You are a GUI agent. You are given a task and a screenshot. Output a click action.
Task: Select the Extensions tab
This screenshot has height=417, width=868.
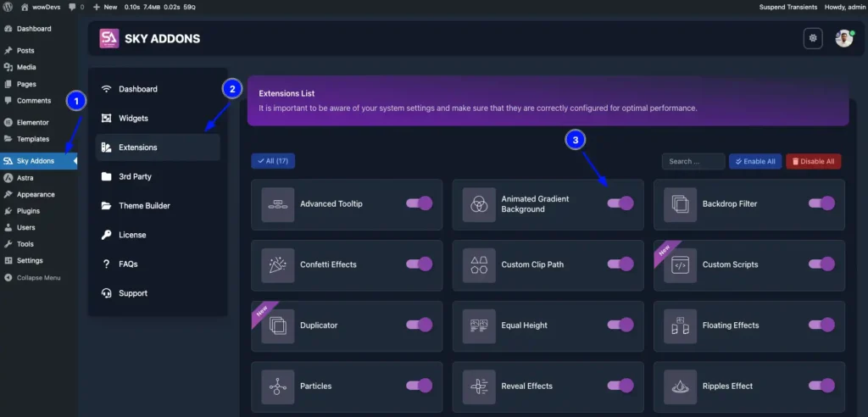[158, 147]
